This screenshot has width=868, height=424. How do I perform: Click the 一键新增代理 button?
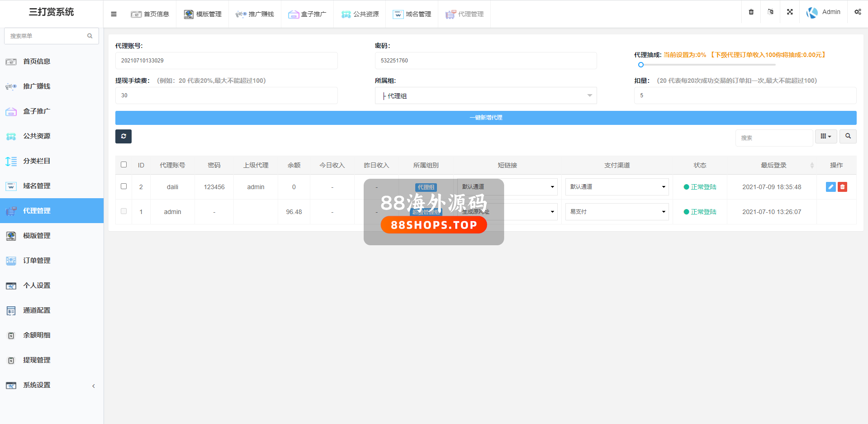click(x=485, y=118)
